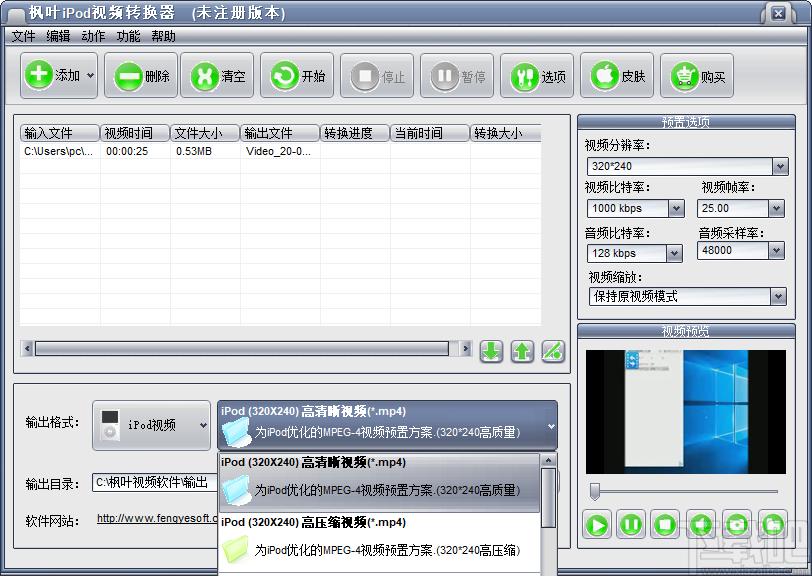Open the 选项 (Options) toolbar button
This screenshot has width=812, height=576.
[x=536, y=76]
